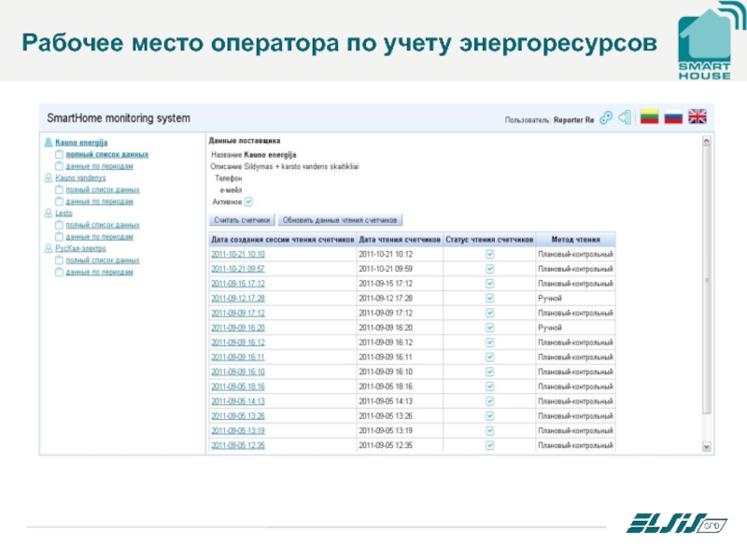Toggle status checkbox in 2011-09-05 12:35 row
This screenshot has width=747, height=560.
coord(489,446)
